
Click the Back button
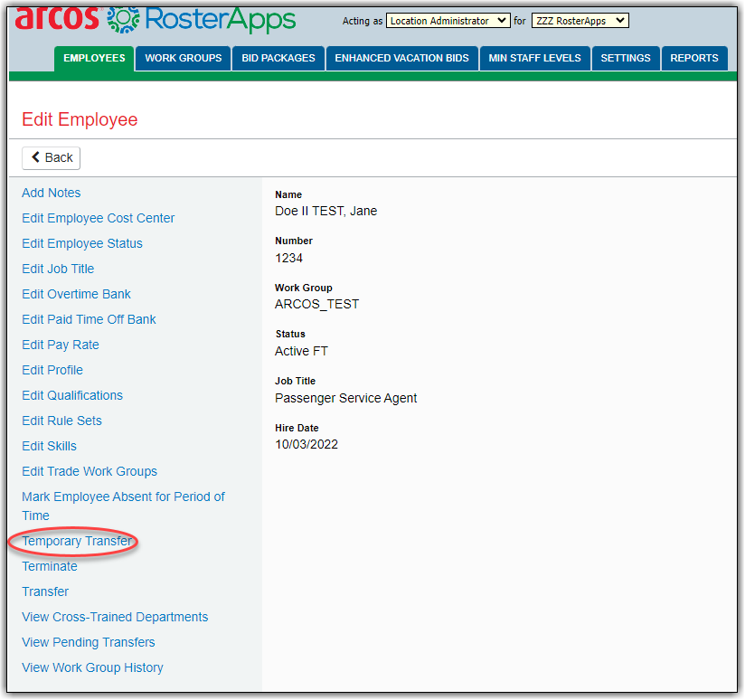[52, 157]
